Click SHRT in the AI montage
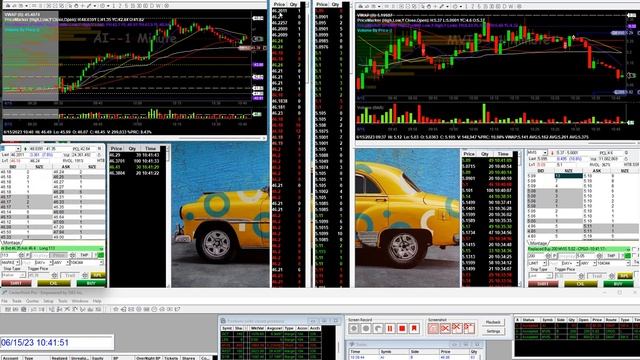Screen dimensions: 640x360 pyautogui.click(x=16, y=283)
